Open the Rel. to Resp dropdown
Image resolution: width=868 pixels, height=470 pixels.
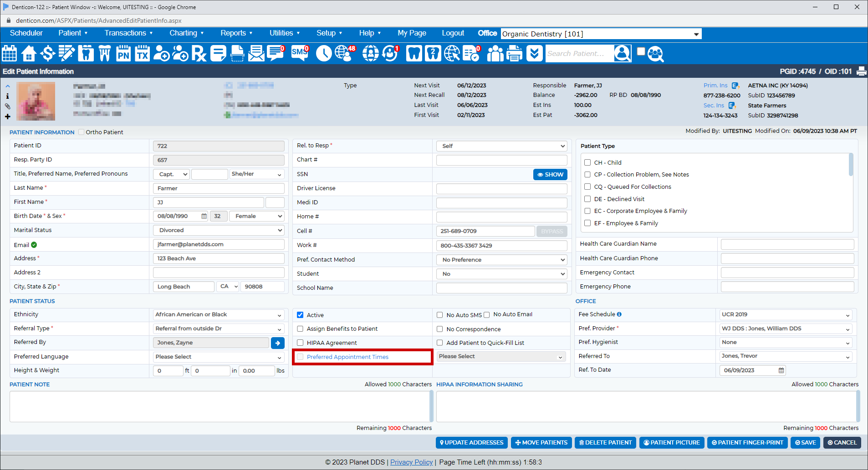[502, 146]
